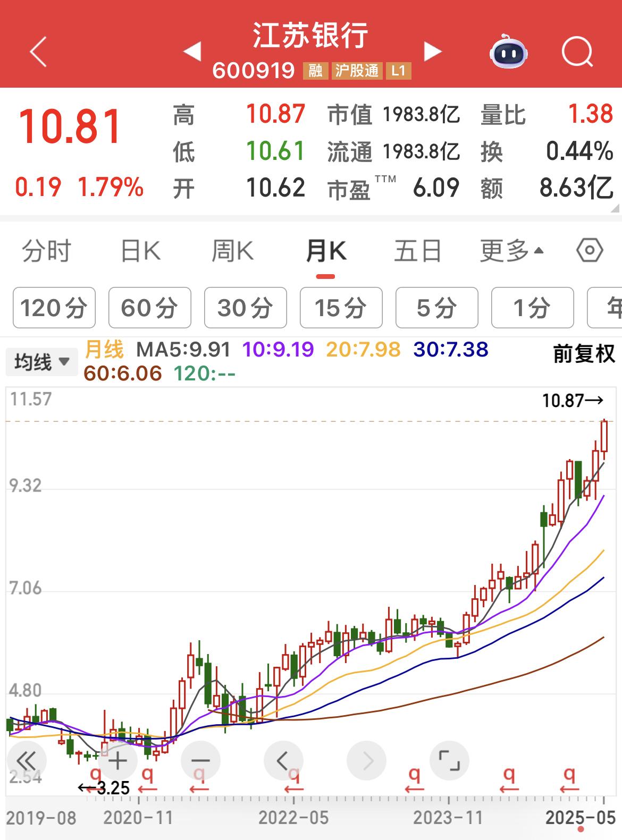622x840 pixels.
Task: Switch to 日K tab
Action: [x=140, y=251]
